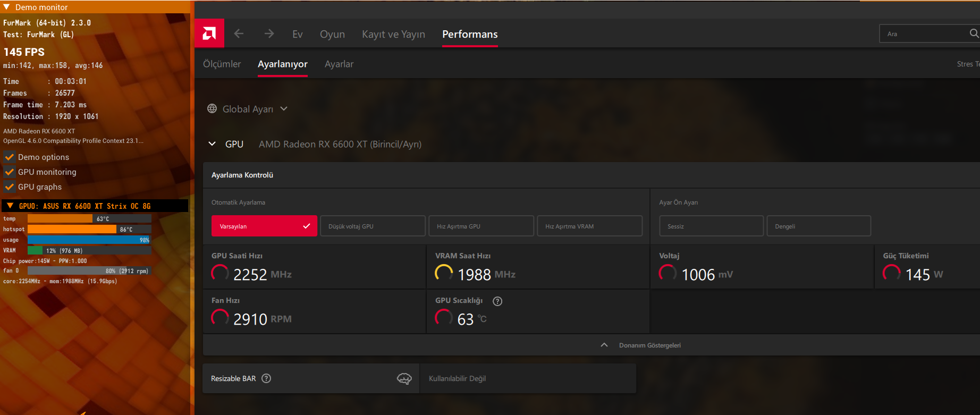980x415 pixels.
Task: Collapse the Demo monitor panel triangle
Action: [6, 7]
